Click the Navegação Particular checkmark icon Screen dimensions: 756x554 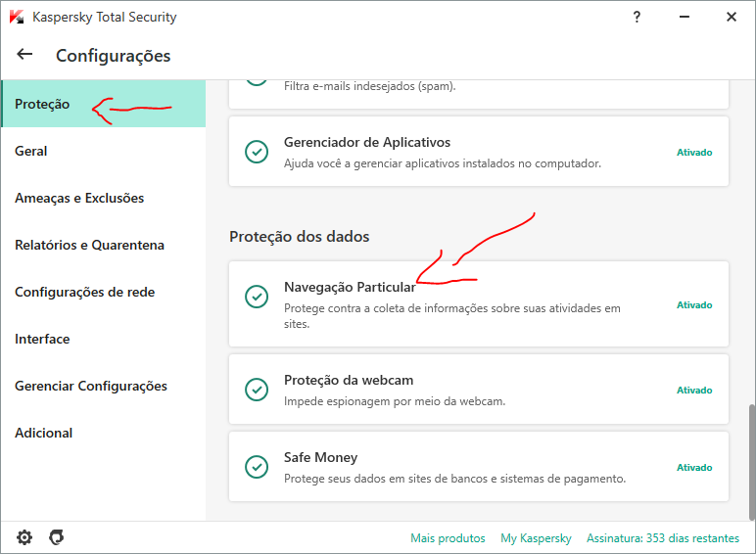tap(257, 297)
